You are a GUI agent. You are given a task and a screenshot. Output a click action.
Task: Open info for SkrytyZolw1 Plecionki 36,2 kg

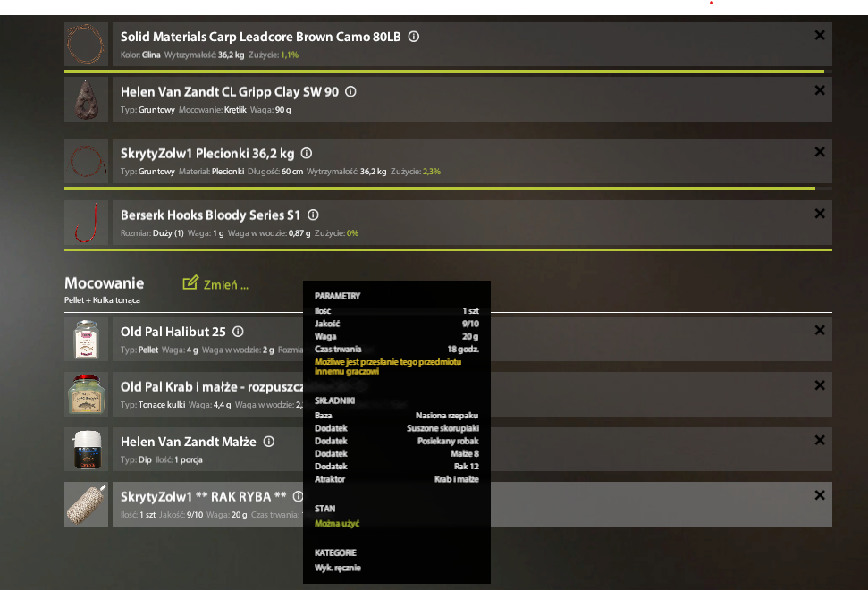click(x=307, y=154)
